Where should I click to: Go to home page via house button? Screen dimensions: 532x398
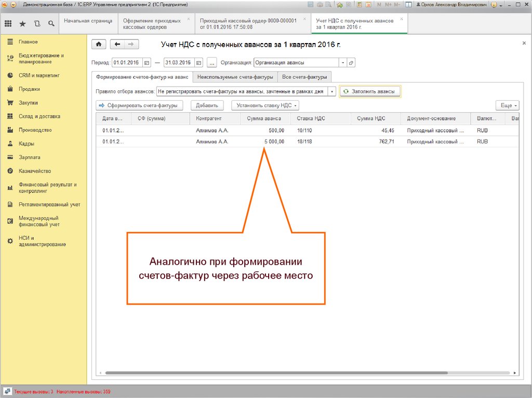click(99, 45)
